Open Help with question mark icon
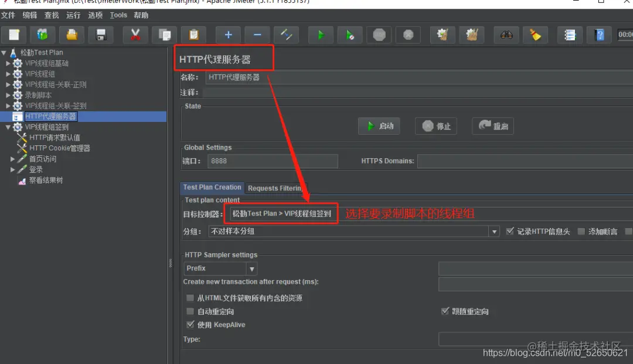Image resolution: width=633 pixels, height=364 pixels. pyautogui.click(x=600, y=35)
